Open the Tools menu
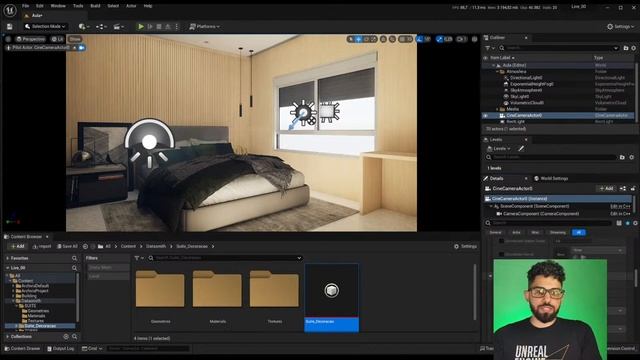Image resolution: width=640 pixels, height=360 pixels. (78, 6)
